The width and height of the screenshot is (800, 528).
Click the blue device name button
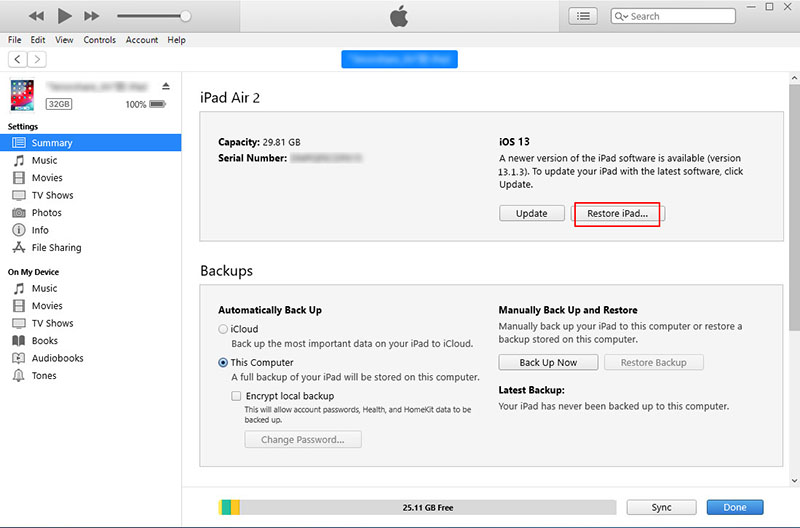399,59
